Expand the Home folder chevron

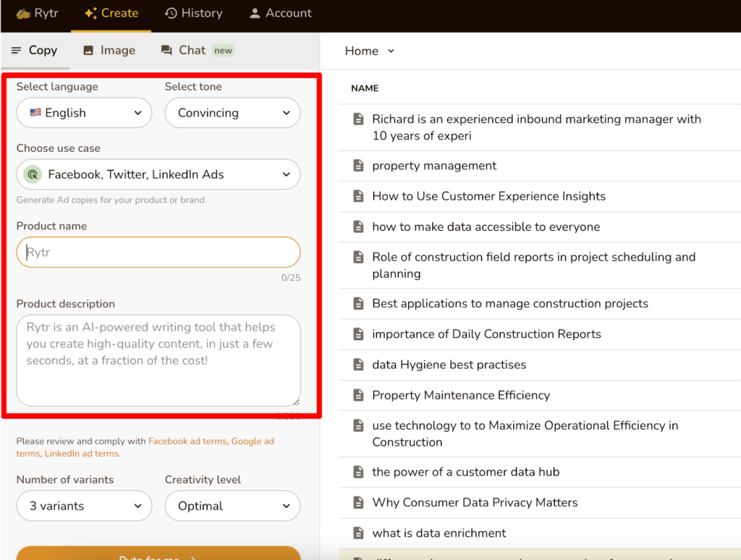point(391,51)
